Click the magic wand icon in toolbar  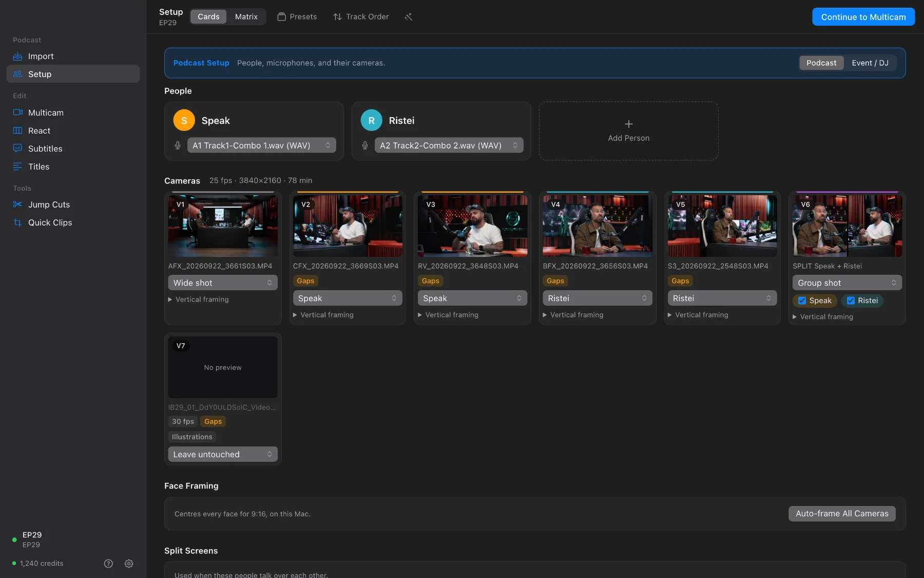click(x=409, y=17)
